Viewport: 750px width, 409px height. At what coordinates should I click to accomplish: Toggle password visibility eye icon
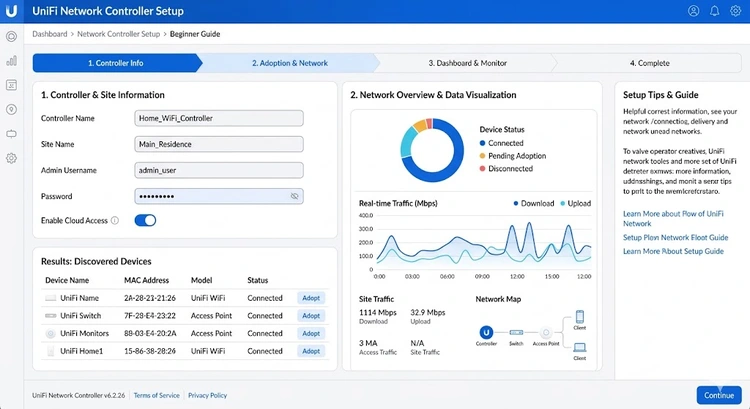294,196
